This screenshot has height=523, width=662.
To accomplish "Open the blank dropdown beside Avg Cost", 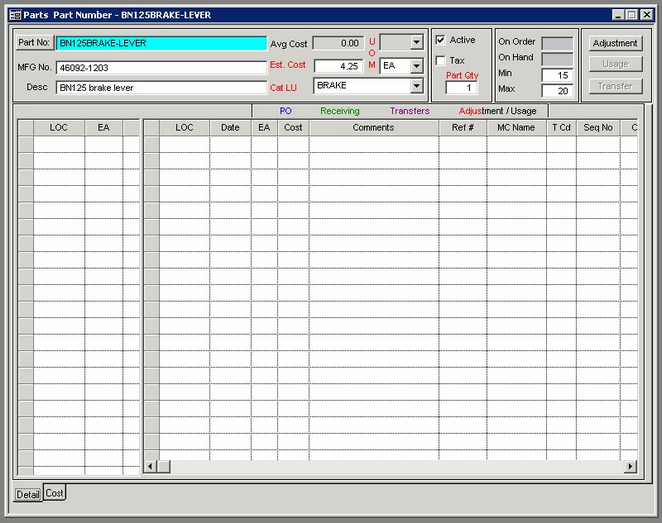I will pyautogui.click(x=416, y=43).
